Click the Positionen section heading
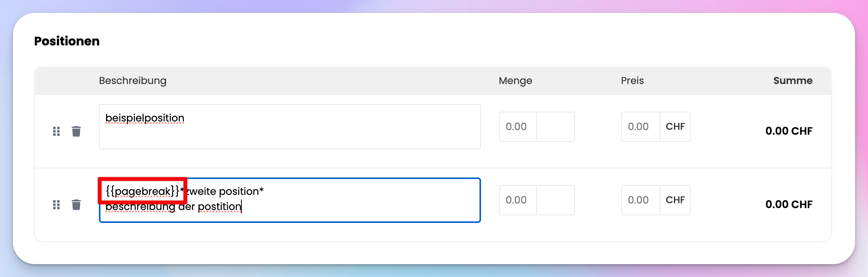Viewport: 868px width, 277px height. [67, 41]
